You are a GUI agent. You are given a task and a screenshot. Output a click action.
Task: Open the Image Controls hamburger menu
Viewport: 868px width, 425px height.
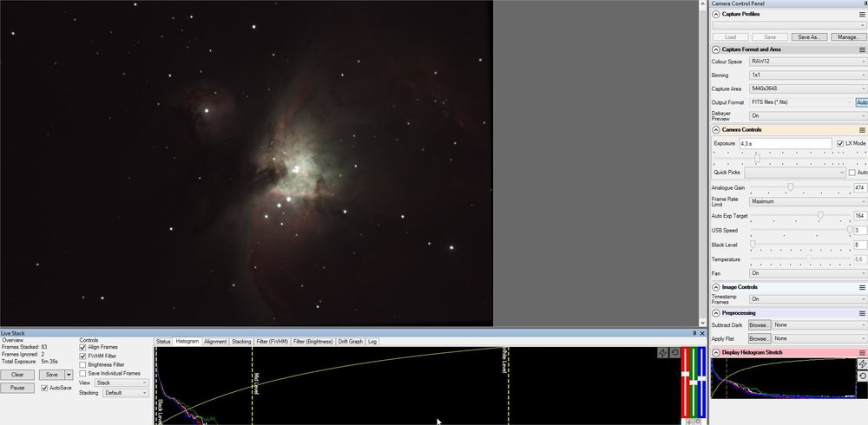(862, 287)
